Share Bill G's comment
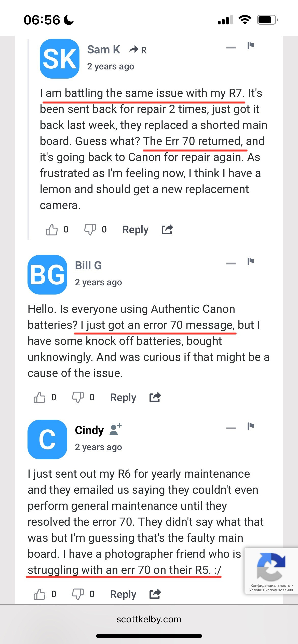298x644 pixels. (x=155, y=397)
